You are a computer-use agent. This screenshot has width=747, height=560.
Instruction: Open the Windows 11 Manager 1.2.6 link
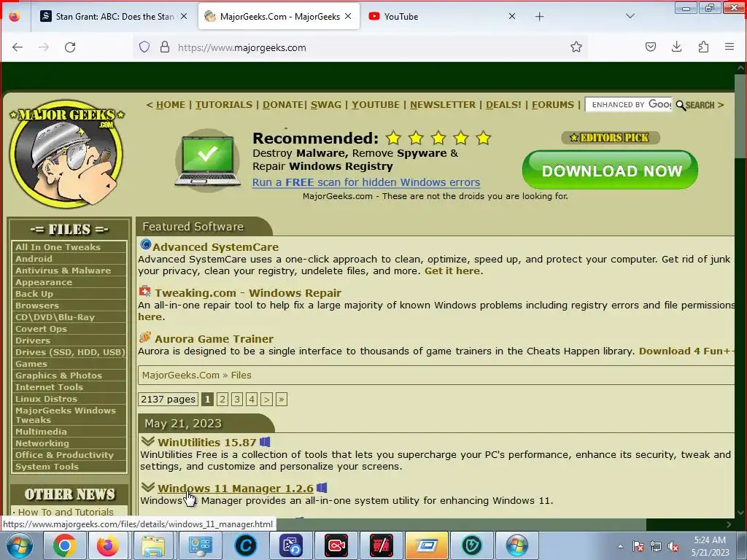[x=236, y=489]
